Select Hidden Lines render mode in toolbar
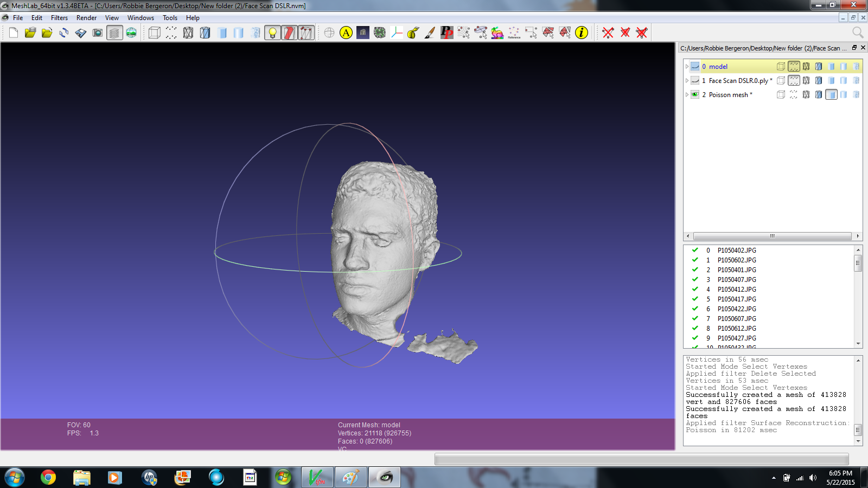 [205, 33]
